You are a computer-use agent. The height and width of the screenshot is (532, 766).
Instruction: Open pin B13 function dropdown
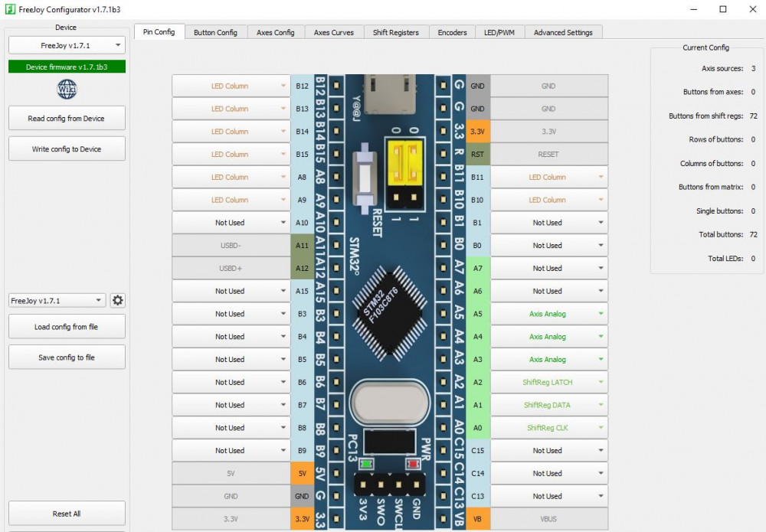(x=231, y=109)
